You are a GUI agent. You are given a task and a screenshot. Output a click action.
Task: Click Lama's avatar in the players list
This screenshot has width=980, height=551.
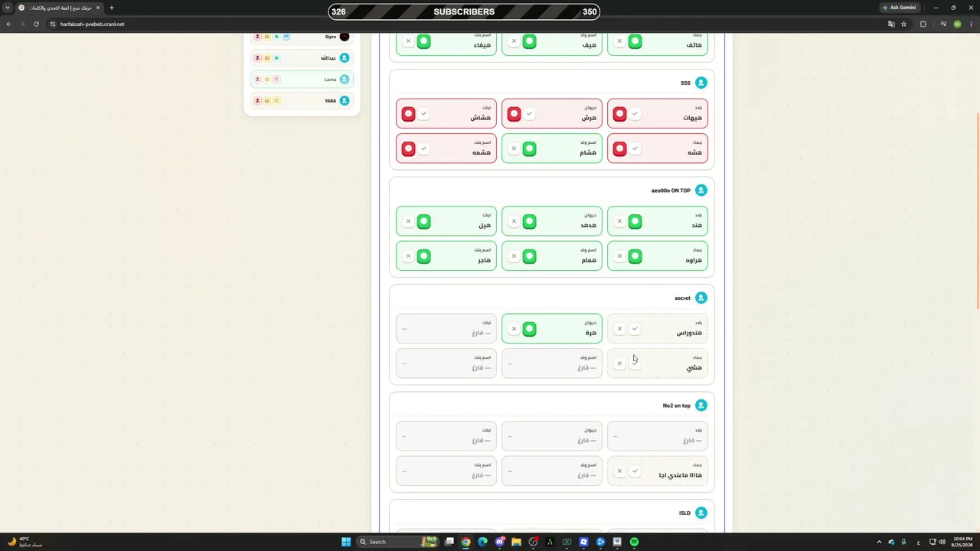point(345,79)
